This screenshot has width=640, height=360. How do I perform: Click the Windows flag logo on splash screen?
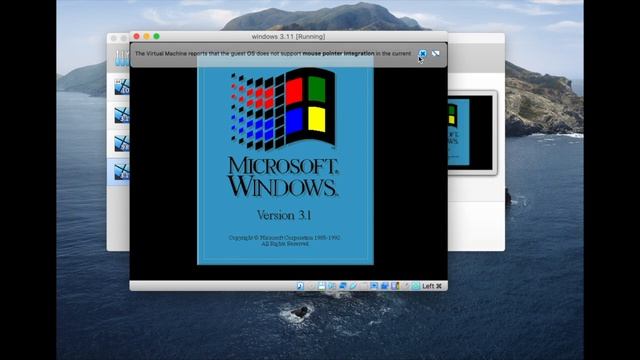[x=283, y=109]
